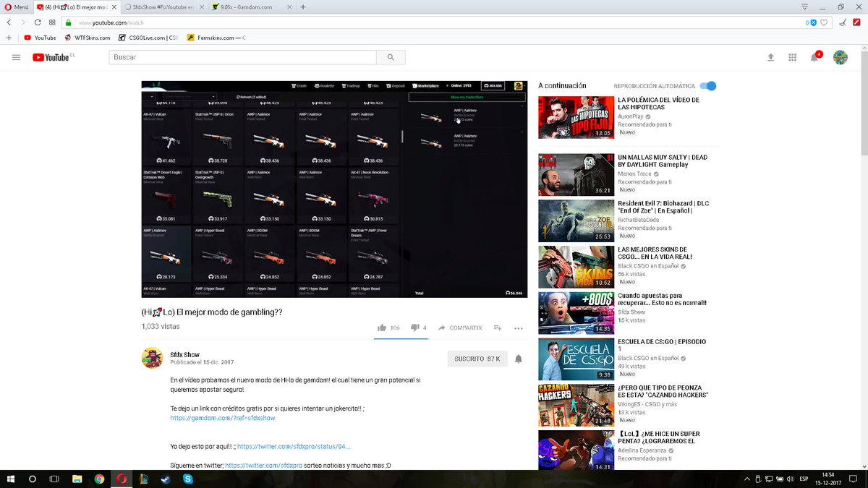
Task: Close the Gamdom.com tab
Action: tap(289, 7)
